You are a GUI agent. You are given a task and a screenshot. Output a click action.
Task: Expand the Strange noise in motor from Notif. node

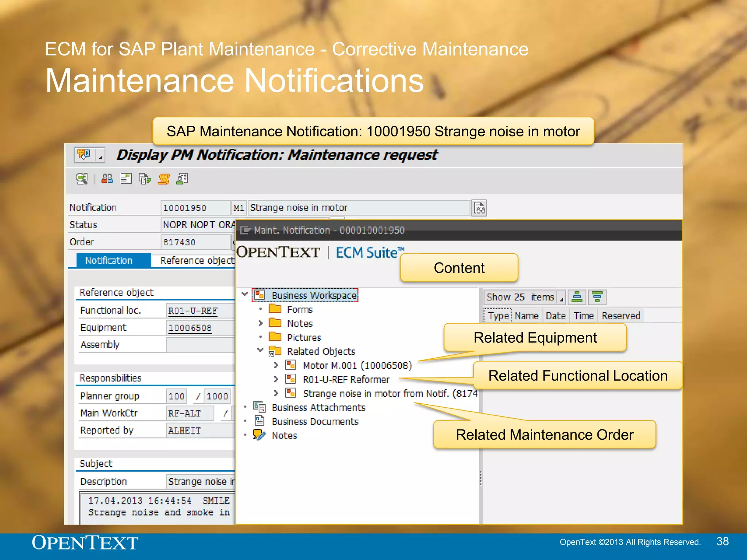276,393
